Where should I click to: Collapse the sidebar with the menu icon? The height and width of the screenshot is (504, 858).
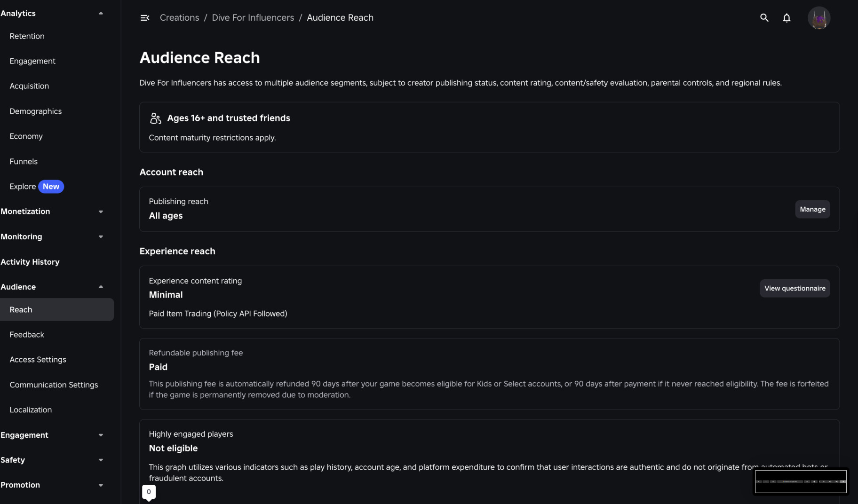[x=144, y=18]
